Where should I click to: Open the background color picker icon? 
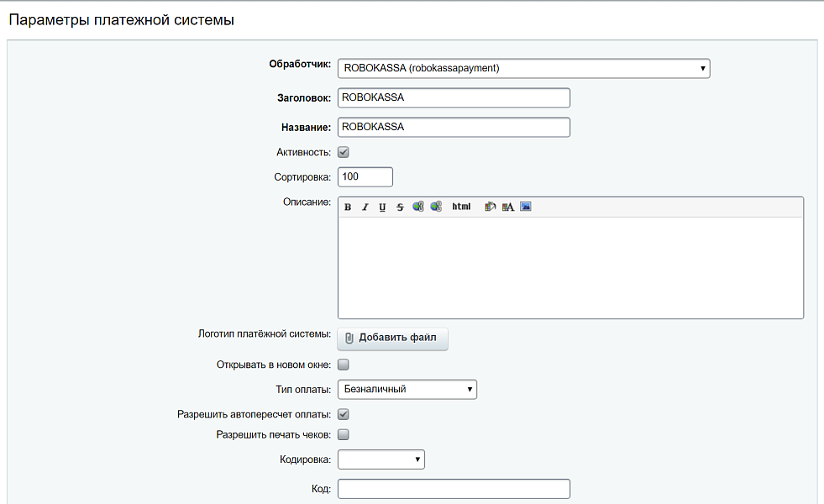491,207
